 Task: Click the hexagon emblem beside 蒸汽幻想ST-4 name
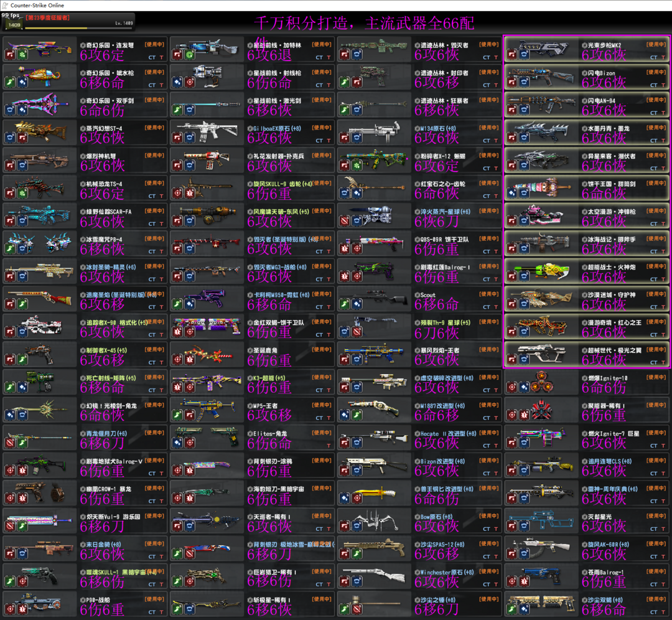pyautogui.click(x=82, y=128)
